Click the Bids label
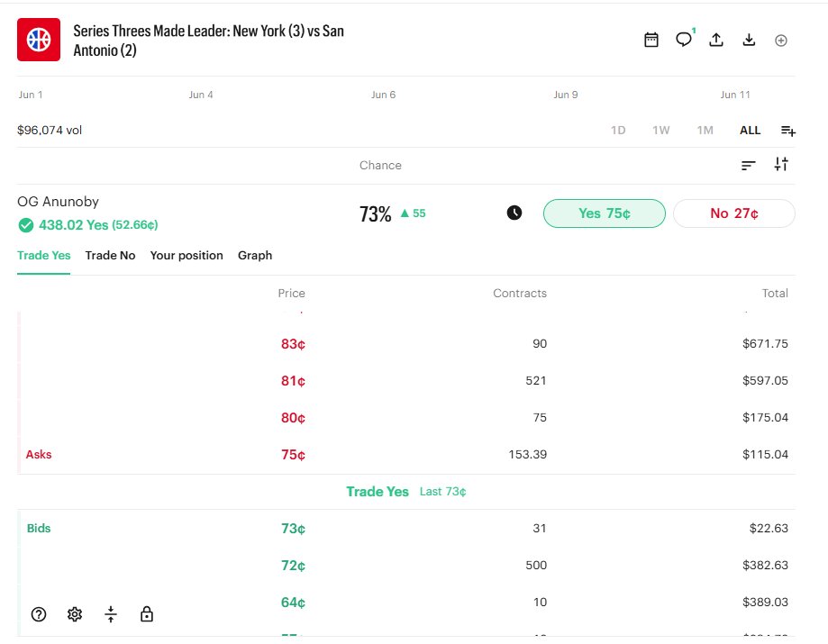Image resolution: width=828 pixels, height=644 pixels. pos(39,529)
